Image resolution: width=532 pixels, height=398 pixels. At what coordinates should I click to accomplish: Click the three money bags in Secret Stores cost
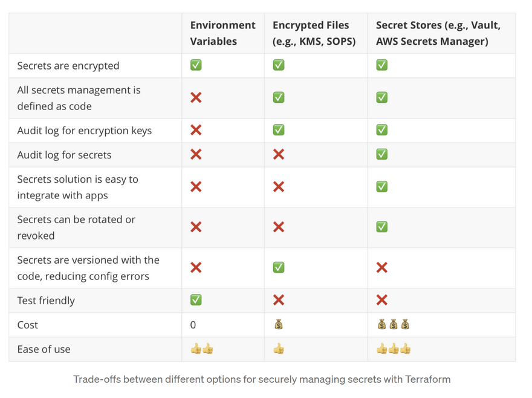(393, 325)
